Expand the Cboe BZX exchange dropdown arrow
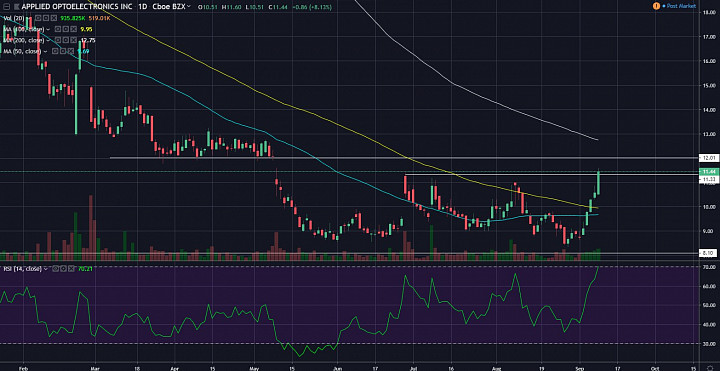Viewport: 720px width, 371px height. pyautogui.click(x=189, y=6)
